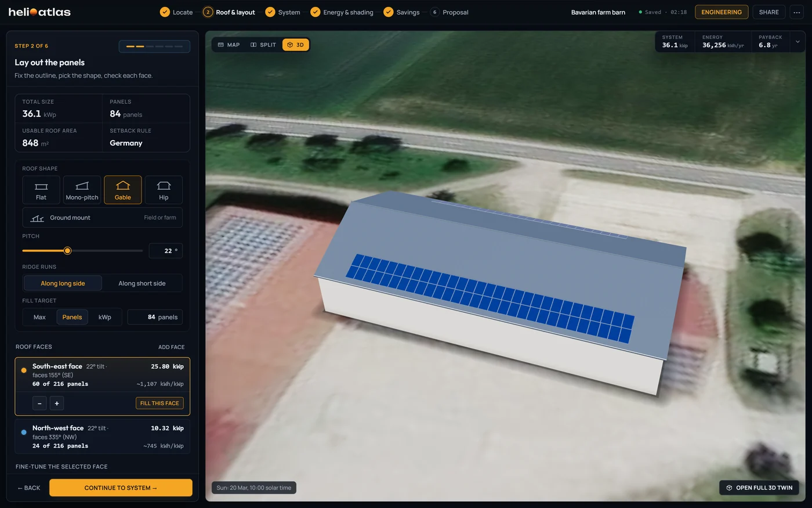
Task: Click the ENGINEERING mode button
Action: tap(722, 12)
